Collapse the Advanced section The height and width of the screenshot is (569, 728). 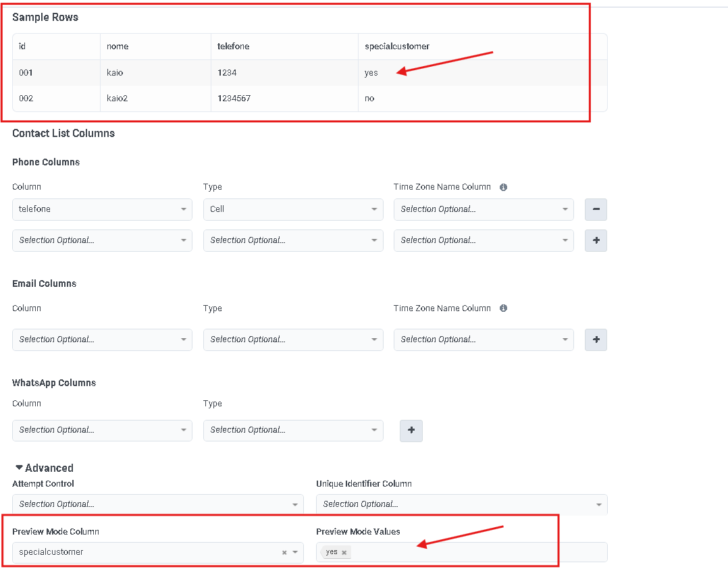tap(20, 468)
